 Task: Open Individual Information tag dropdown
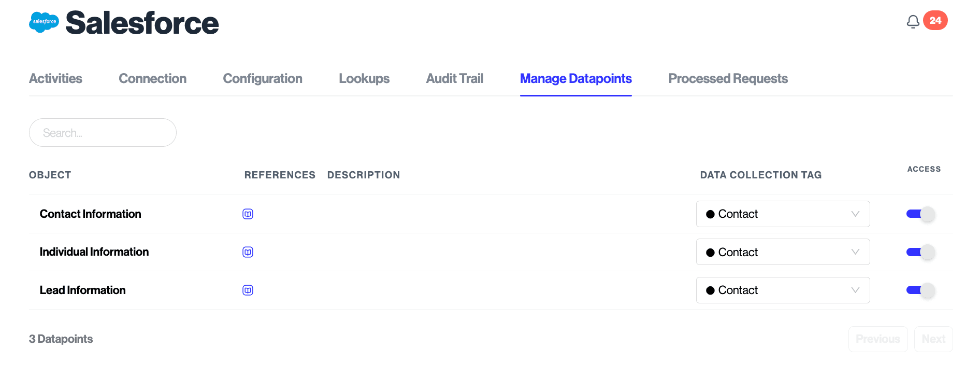click(x=783, y=252)
